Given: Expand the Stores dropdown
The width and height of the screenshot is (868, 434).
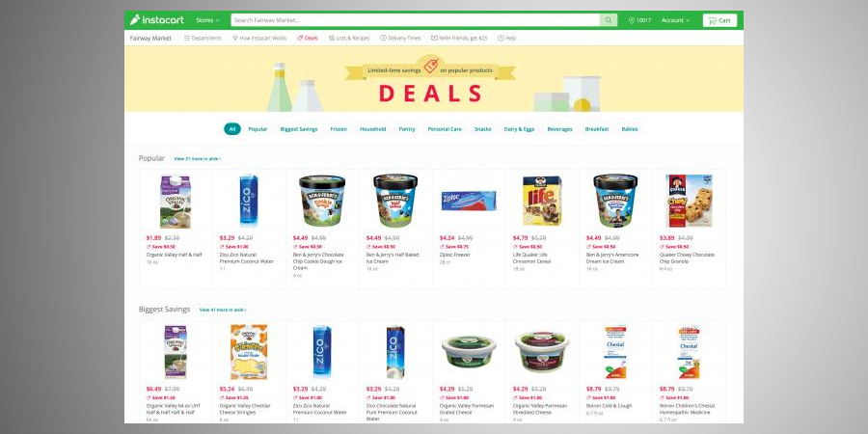Looking at the screenshot, I should pos(207,20).
